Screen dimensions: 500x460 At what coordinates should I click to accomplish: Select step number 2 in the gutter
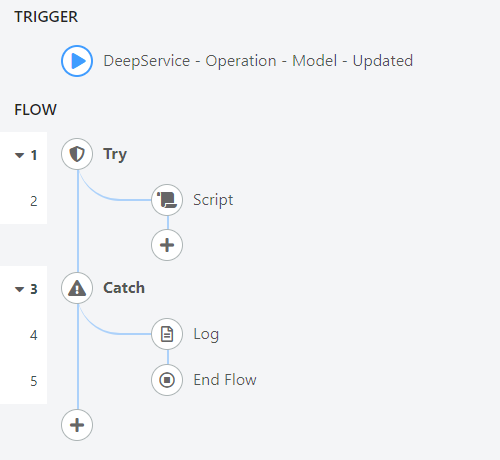click(34, 201)
